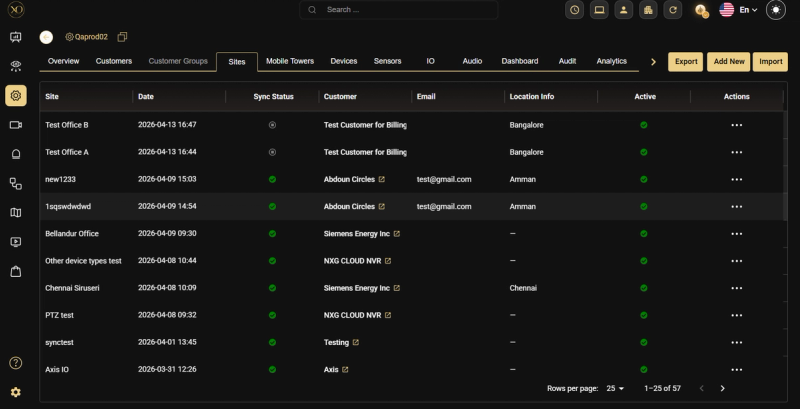Open the video playback sidebar icon
The width and height of the screenshot is (800, 409).
coord(16,242)
